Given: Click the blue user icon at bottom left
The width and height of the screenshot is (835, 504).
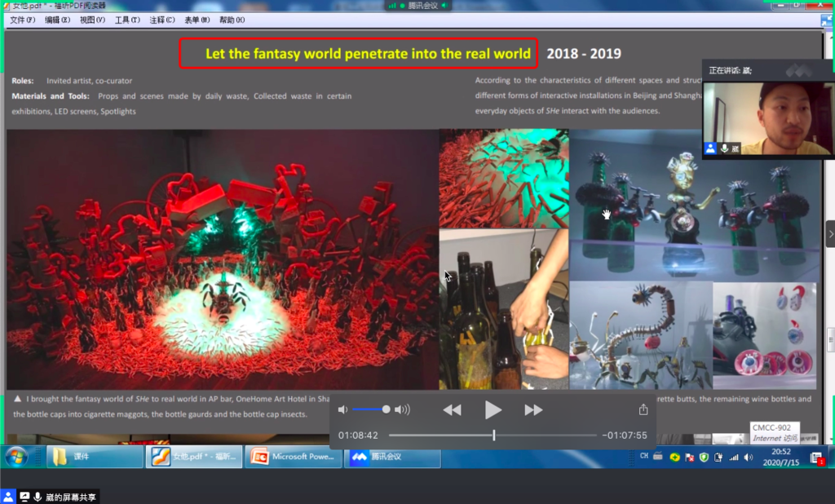Looking at the screenshot, I should [8, 497].
